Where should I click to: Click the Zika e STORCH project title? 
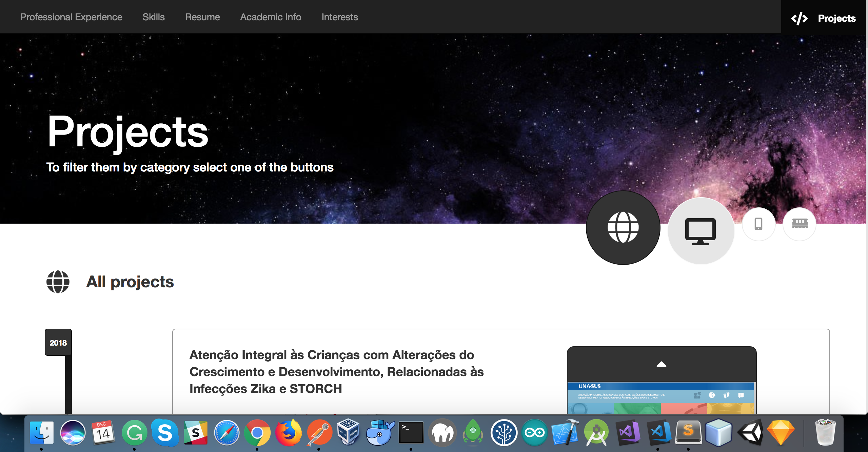tap(336, 372)
